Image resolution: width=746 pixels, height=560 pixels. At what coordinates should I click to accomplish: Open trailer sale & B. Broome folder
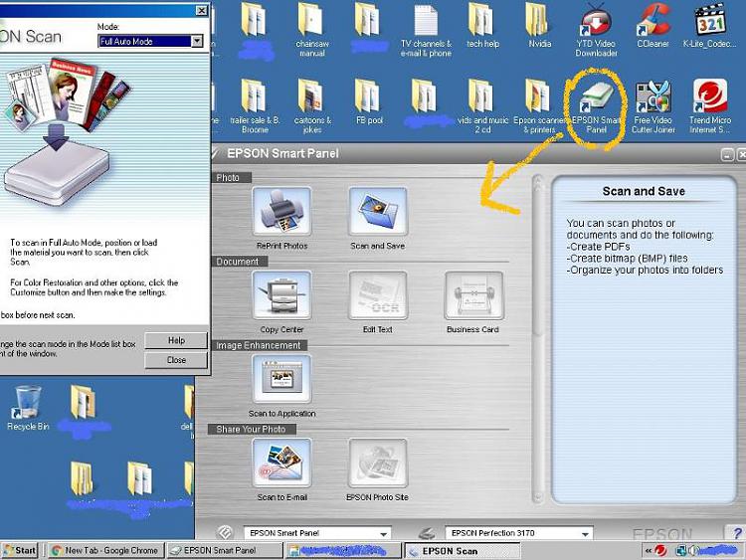255,107
